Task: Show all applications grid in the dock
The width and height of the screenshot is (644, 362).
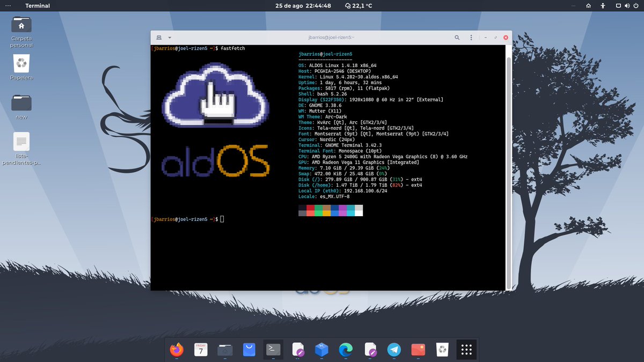Action: tap(466, 350)
